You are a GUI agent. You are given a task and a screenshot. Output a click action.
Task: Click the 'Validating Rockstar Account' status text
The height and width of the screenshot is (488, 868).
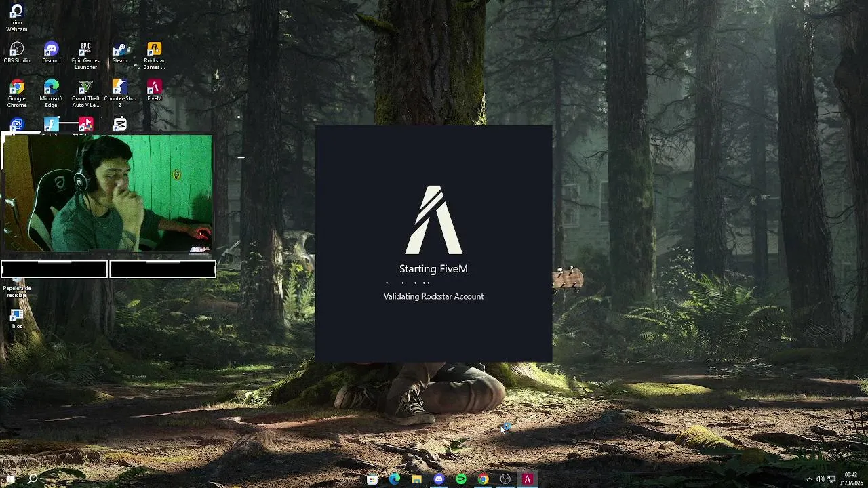433,296
